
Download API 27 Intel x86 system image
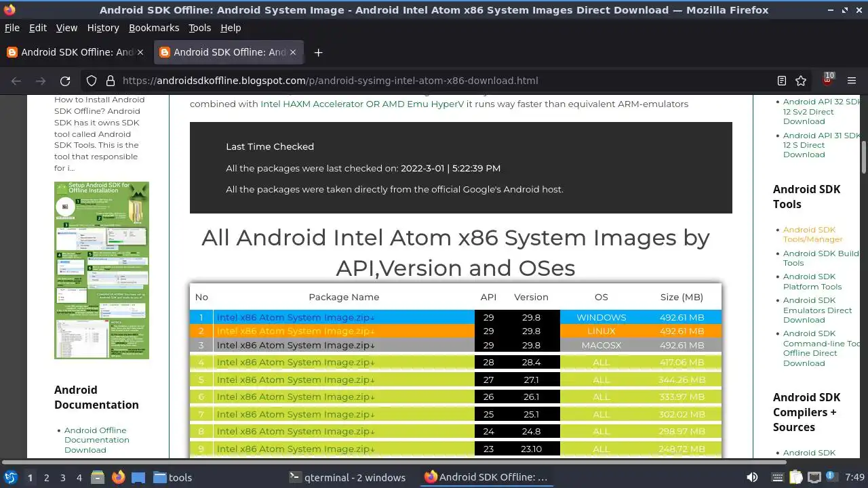296,380
